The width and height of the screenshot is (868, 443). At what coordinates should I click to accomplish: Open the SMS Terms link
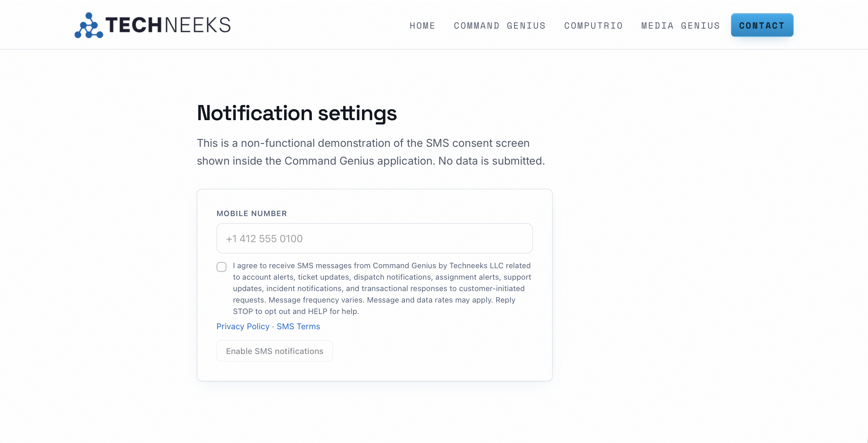point(298,326)
